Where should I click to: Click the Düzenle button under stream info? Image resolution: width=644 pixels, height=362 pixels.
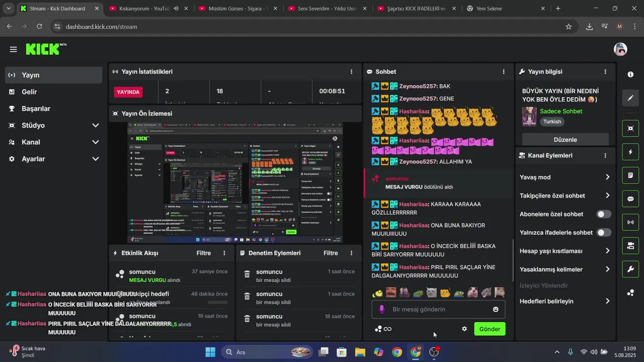pos(565,139)
